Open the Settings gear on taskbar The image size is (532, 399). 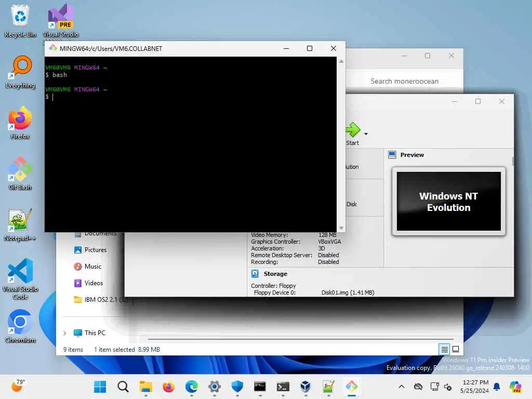pyautogui.click(x=215, y=387)
